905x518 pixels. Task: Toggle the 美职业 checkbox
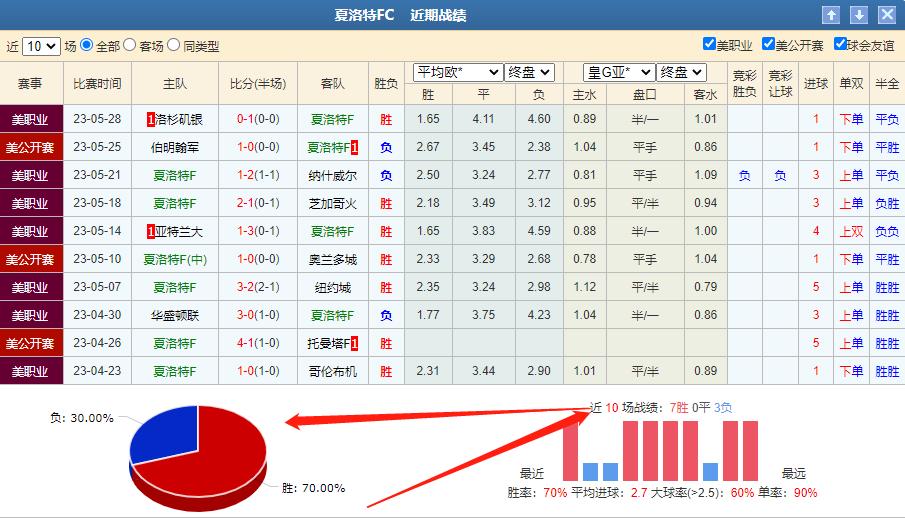709,44
